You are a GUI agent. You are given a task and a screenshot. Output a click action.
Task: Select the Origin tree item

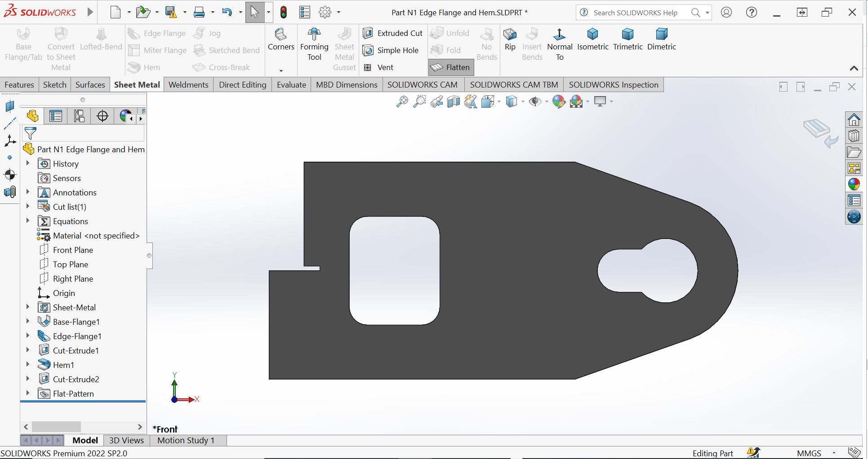(x=57, y=293)
